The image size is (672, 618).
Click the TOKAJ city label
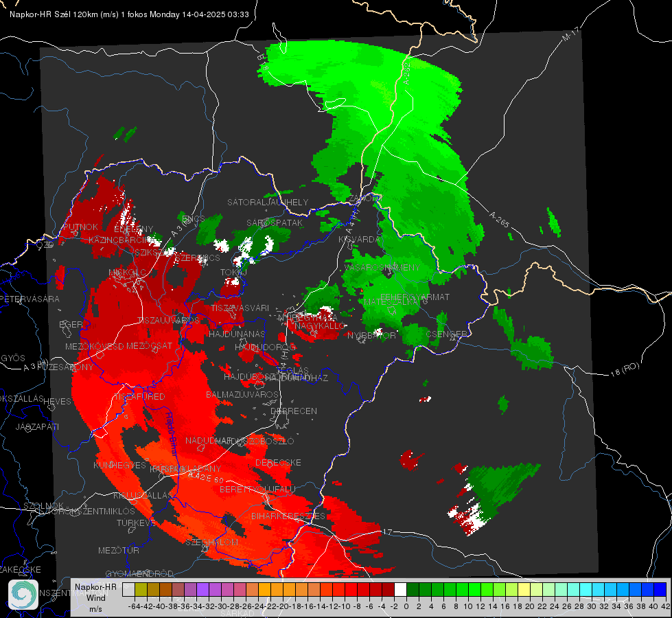coord(233,273)
